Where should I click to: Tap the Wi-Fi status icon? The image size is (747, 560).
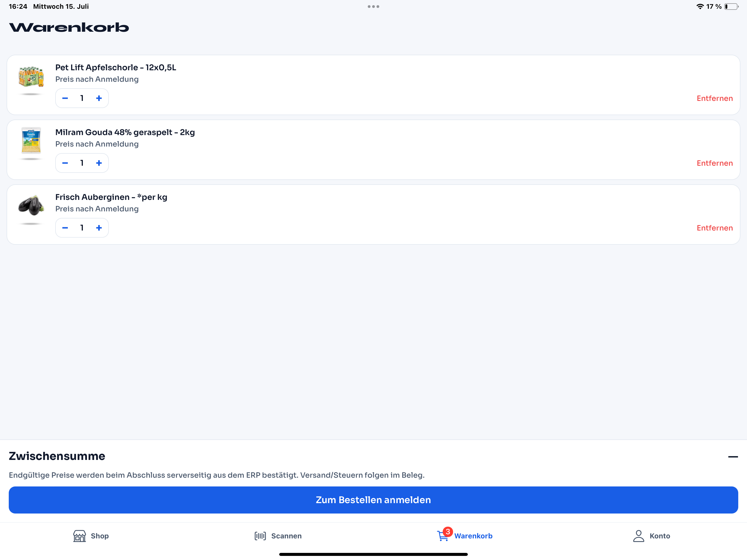pos(700,6)
